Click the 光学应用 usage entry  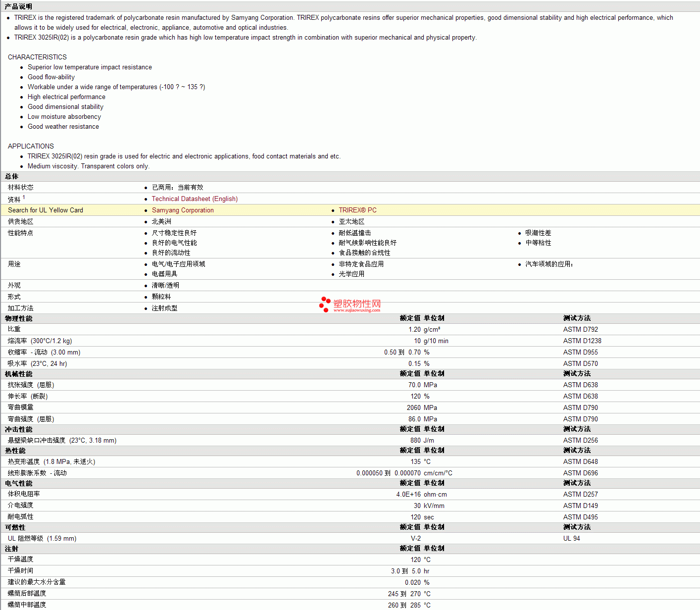coord(351,274)
